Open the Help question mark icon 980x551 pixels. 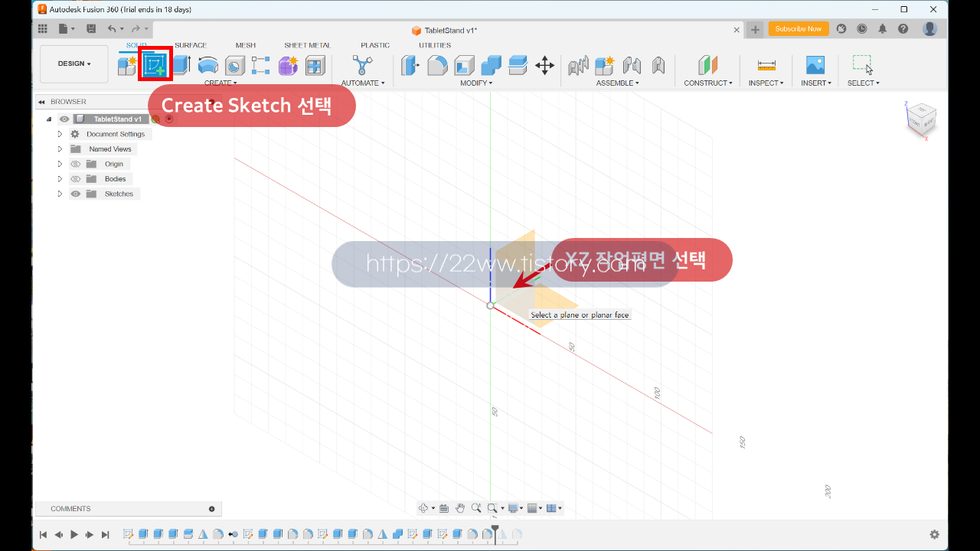tap(903, 29)
